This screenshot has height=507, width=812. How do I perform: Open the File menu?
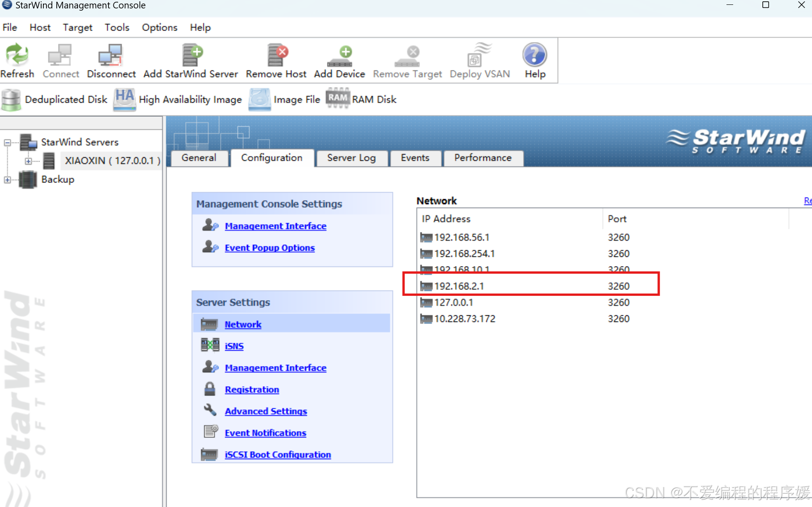10,27
